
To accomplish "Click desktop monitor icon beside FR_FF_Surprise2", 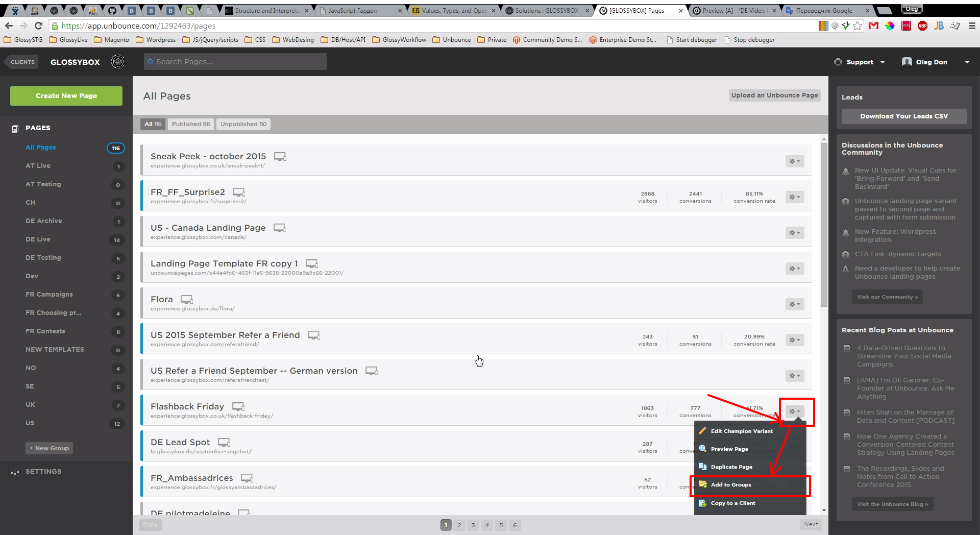I will tap(239, 192).
